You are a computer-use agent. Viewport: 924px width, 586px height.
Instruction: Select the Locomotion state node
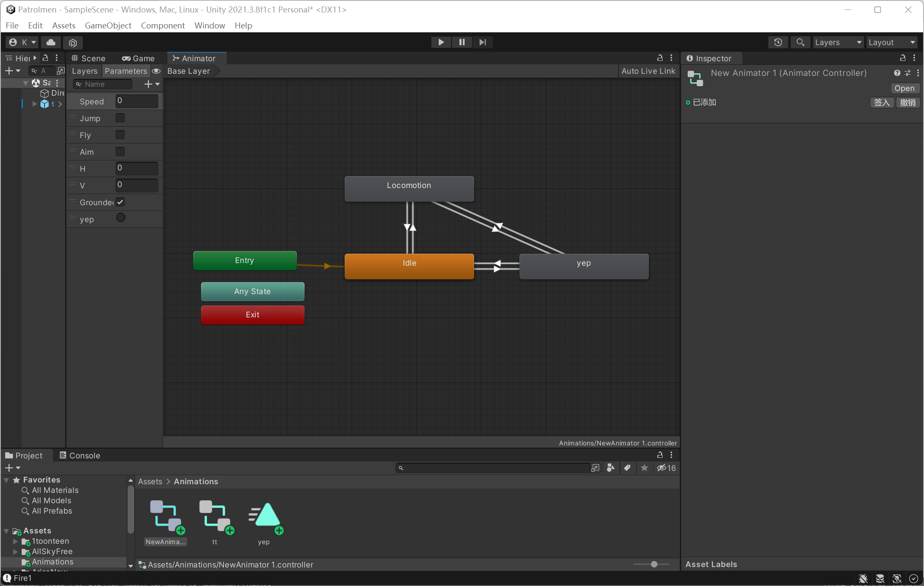click(x=409, y=188)
